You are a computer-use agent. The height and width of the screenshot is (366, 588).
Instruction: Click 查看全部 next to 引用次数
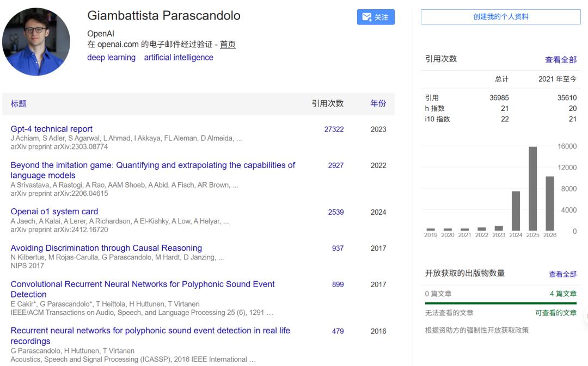[x=561, y=60]
